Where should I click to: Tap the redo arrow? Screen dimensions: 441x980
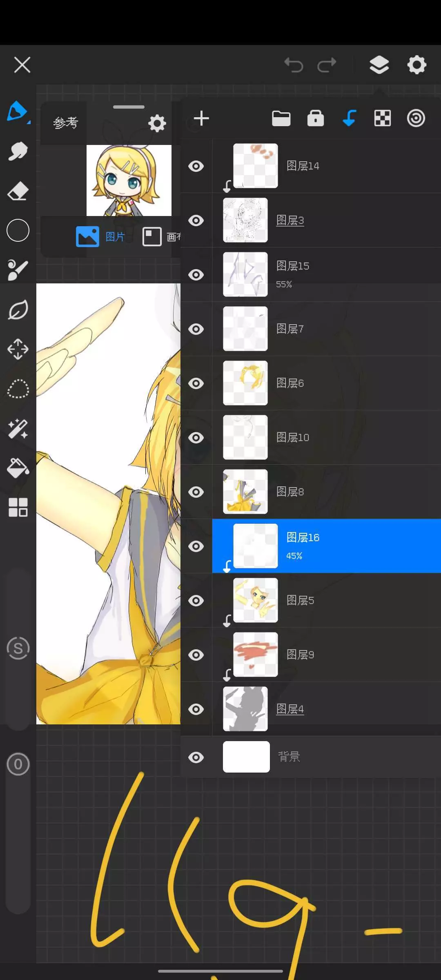(327, 65)
